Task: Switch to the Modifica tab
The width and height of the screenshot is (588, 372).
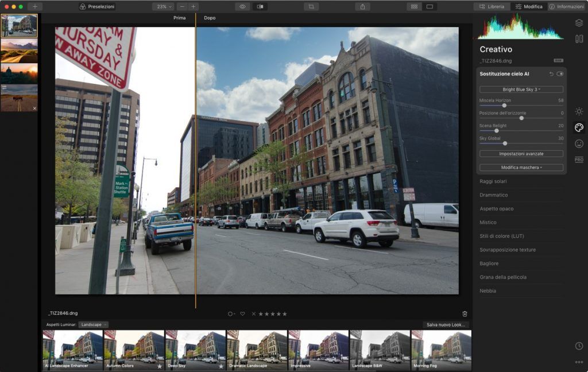Action: [x=529, y=6]
